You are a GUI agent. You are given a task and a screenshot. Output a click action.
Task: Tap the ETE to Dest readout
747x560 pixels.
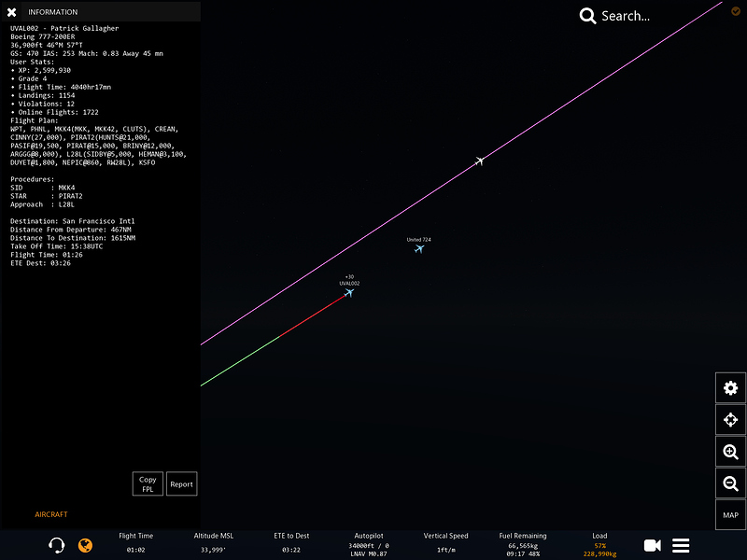(x=291, y=542)
